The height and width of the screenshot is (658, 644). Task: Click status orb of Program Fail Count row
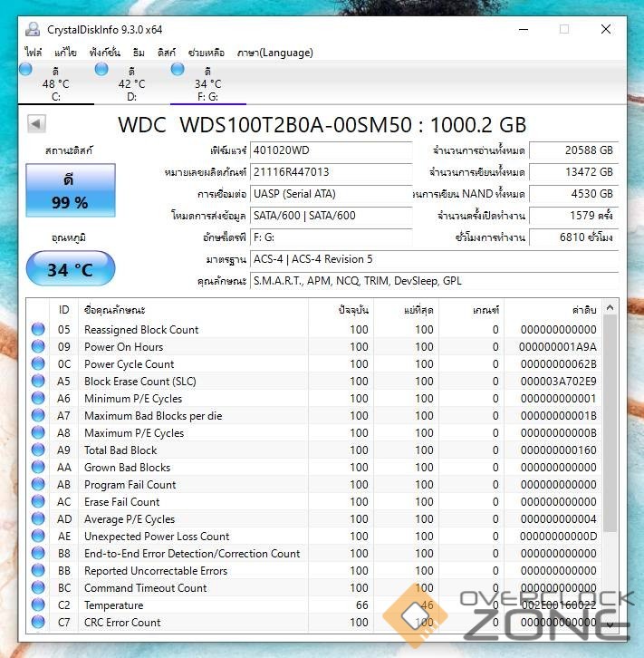click(x=38, y=484)
